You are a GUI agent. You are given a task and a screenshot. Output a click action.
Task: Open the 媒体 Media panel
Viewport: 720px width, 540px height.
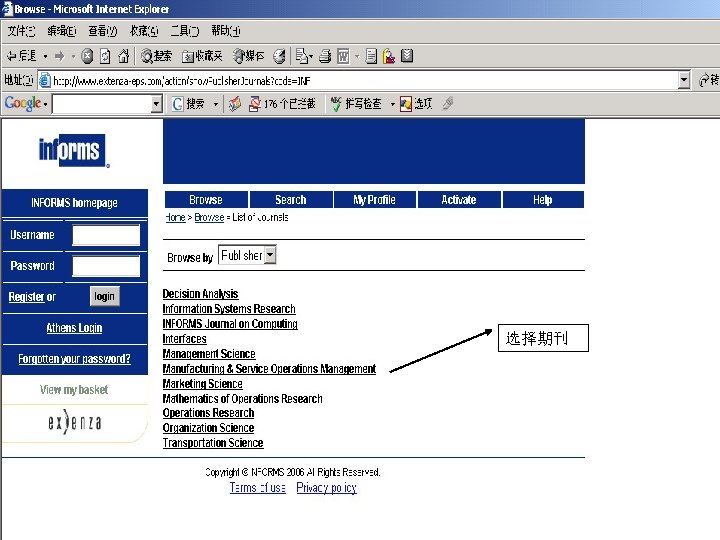[248, 56]
